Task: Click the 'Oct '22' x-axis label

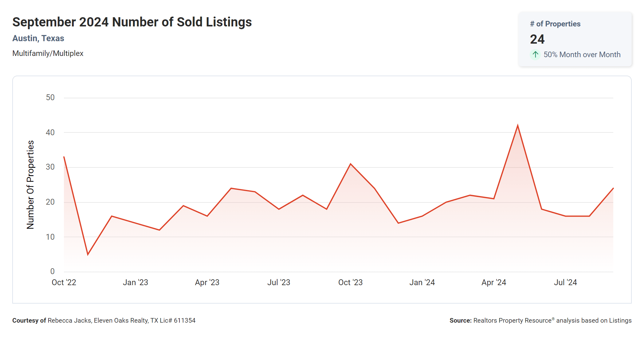Action: [64, 282]
